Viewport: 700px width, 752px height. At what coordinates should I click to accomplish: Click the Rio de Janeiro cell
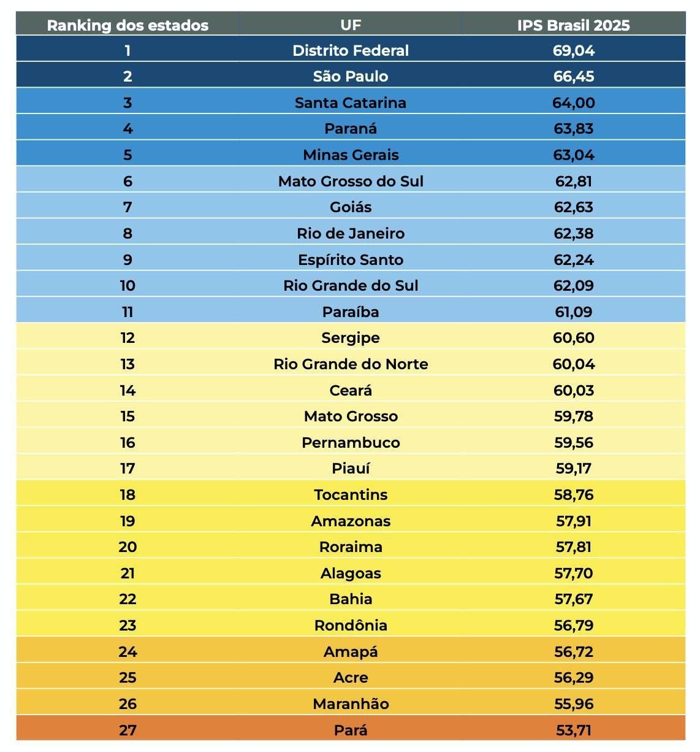(x=351, y=233)
